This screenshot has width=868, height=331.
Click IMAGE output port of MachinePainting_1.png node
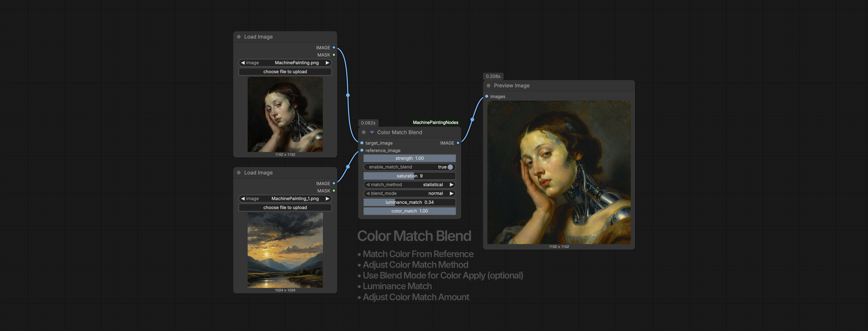(334, 183)
